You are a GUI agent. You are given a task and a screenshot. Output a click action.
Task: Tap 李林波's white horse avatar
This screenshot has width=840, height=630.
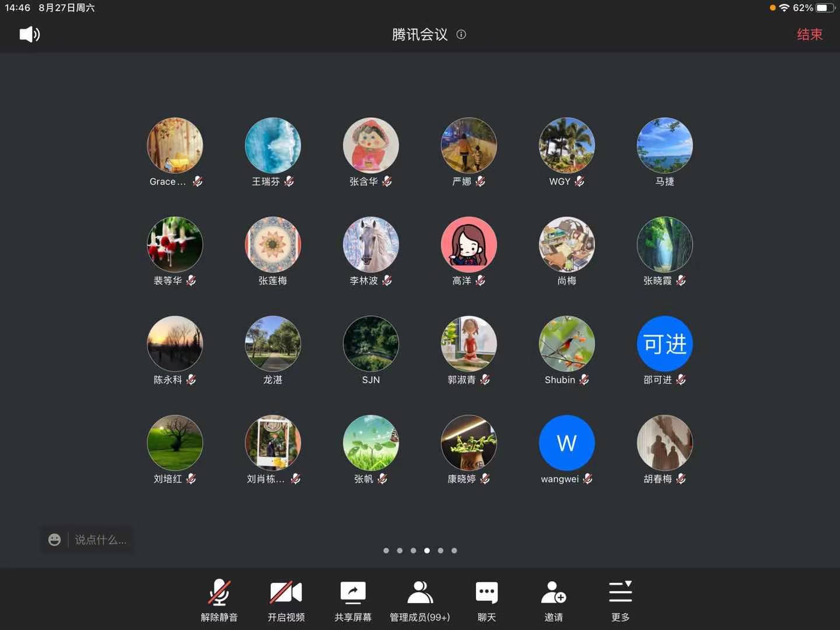(370, 244)
